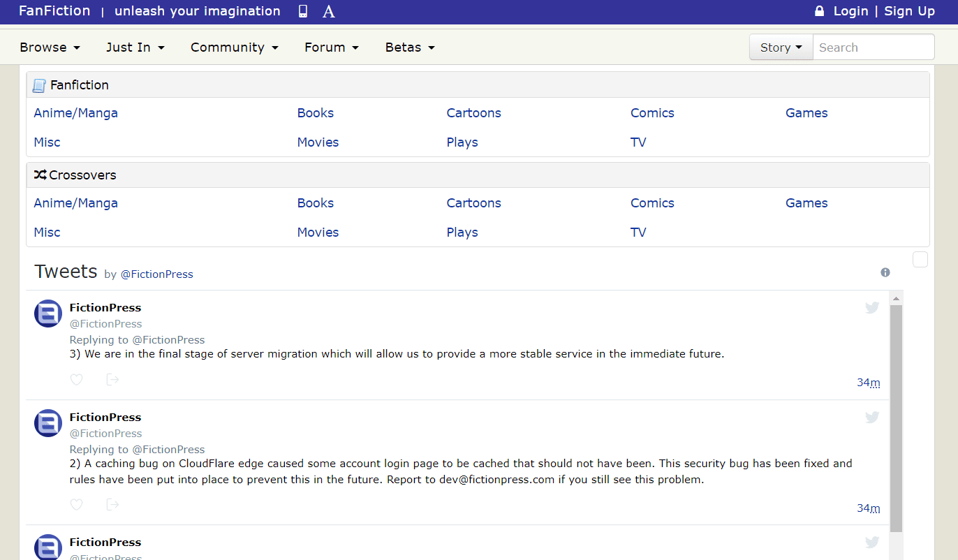Viewport: 958px width, 560px height.
Task: Click @FictionPress handle on CloudFlare caching tweet
Action: point(105,434)
